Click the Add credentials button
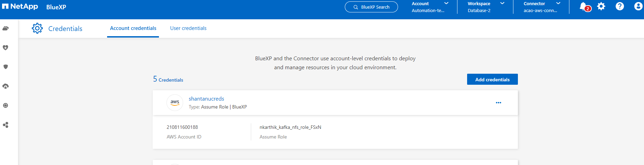Screen dimensions: 644x165 (x=492, y=80)
